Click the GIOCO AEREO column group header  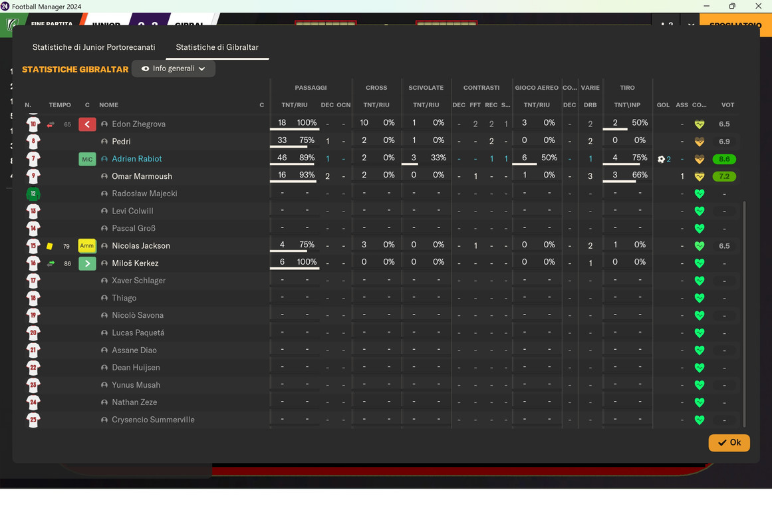click(x=537, y=88)
